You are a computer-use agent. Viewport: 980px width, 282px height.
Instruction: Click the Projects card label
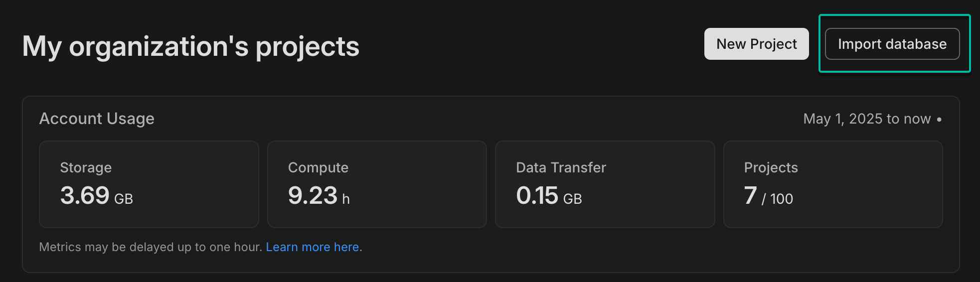tap(771, 167)
